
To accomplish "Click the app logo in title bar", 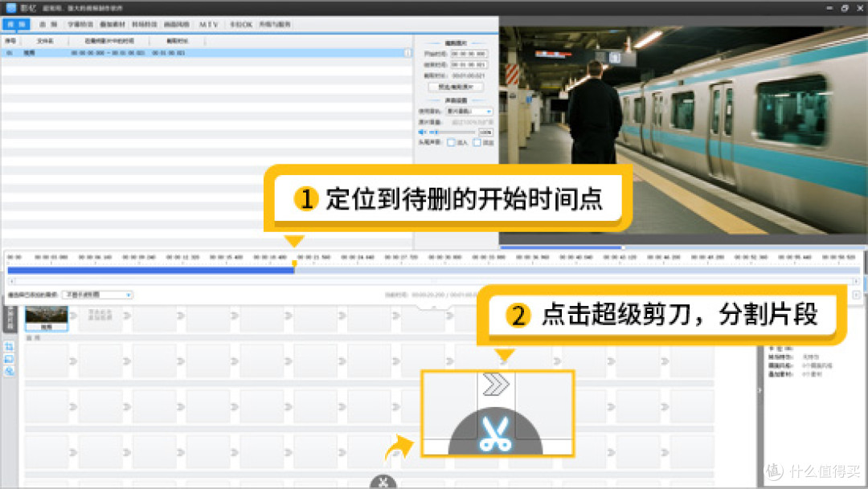I will coord(10,8).
